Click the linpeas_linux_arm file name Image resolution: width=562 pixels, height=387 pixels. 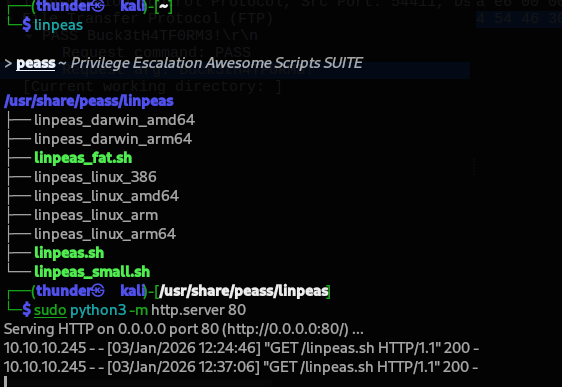point(96,215)
